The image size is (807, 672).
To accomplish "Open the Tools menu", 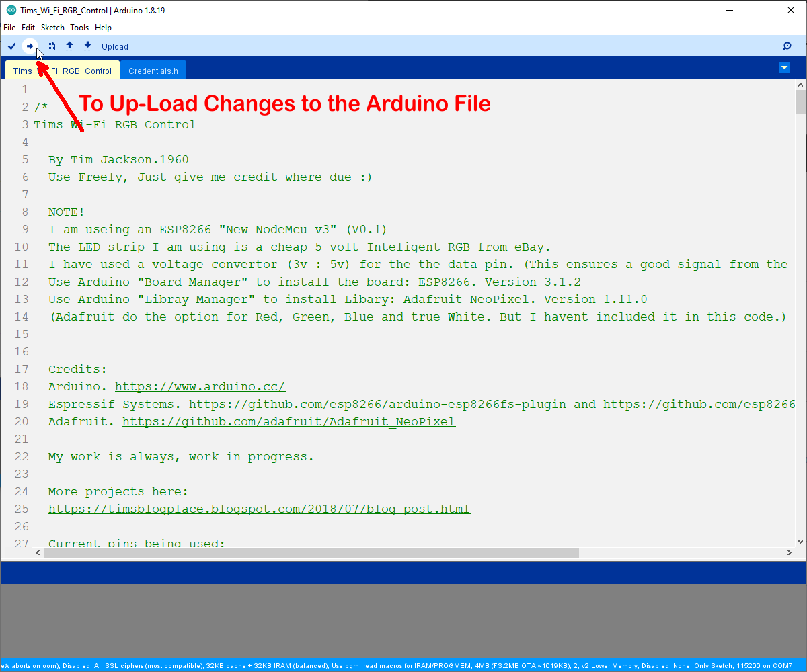I will point(79,28).
